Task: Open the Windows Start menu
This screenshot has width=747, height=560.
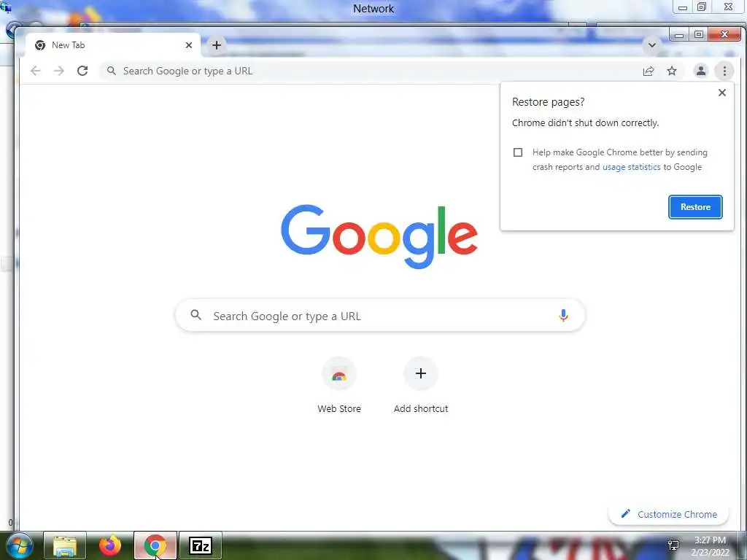Action: click(x=18, y=546)
